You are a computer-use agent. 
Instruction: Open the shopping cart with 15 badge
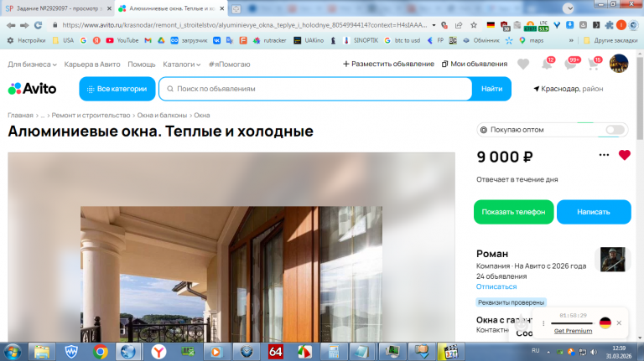[x=594, y=64]
